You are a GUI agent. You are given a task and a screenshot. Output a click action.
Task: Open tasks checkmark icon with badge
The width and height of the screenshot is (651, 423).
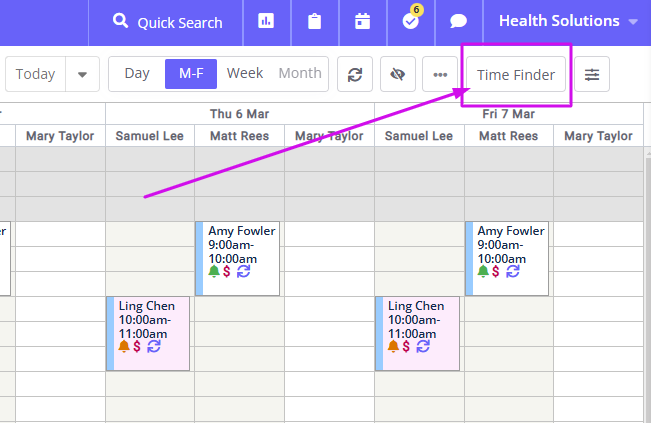click(410, 22)
